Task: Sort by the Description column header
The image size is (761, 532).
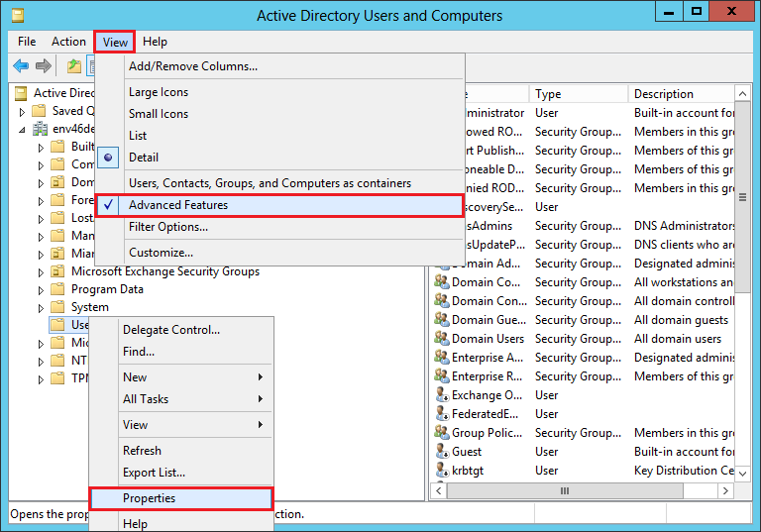Action: [682, 94]
